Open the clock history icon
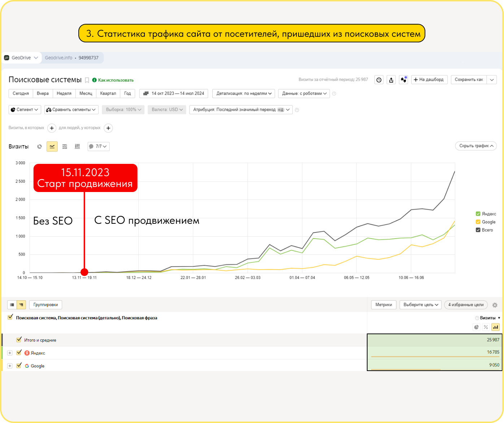 [379, 80]
